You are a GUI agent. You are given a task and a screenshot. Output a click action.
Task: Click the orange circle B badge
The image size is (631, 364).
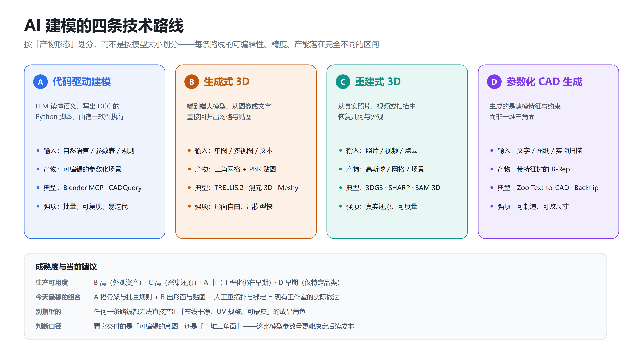pyautogui.click(x=192, y=82)
